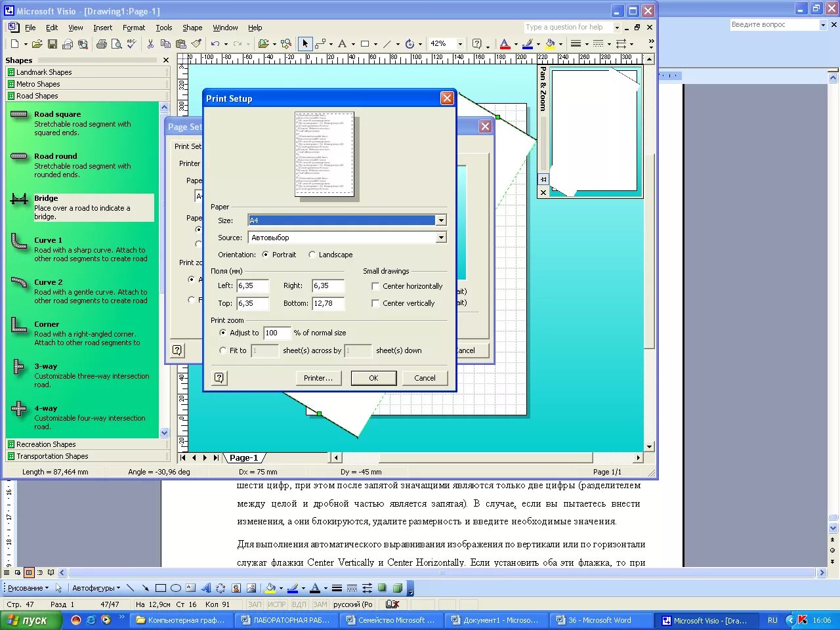The width and height of the screenshot is (840, 630).
Task: Select the Line drawing tool in Visio
Action: (x=387, y=44)
